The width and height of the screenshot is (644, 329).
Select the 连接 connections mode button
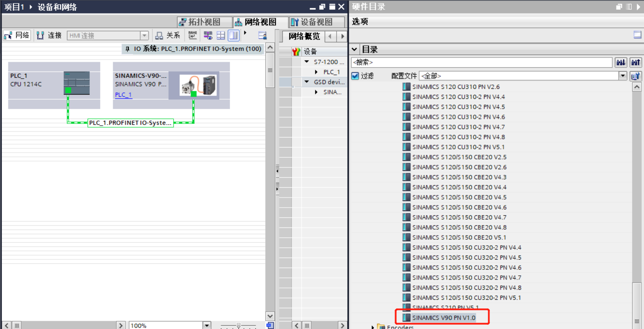pyautogui.click(x=50, y=36)
